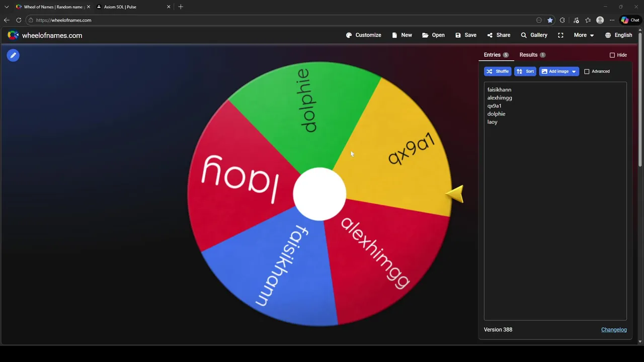Click the browser profile avatar

point(600,20)
